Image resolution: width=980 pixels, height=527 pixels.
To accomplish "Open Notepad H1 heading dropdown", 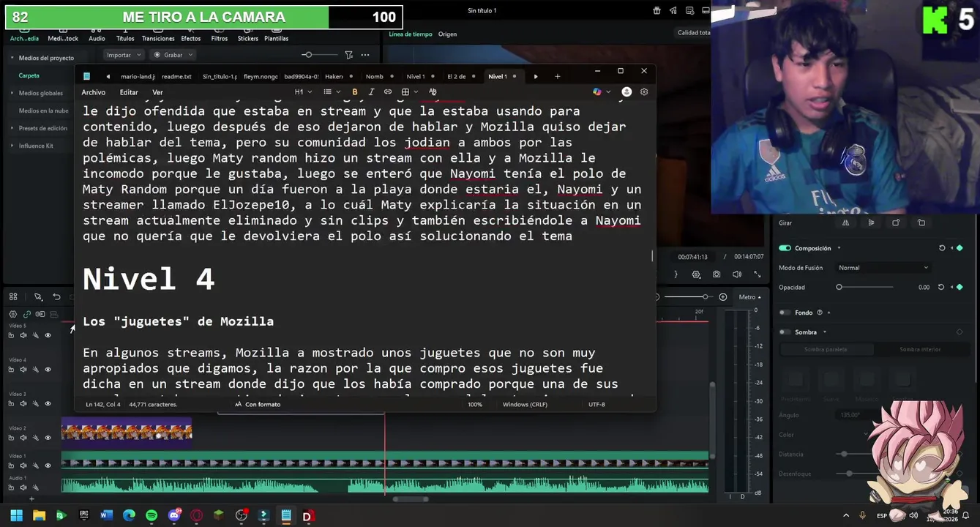I will (303, 92).
